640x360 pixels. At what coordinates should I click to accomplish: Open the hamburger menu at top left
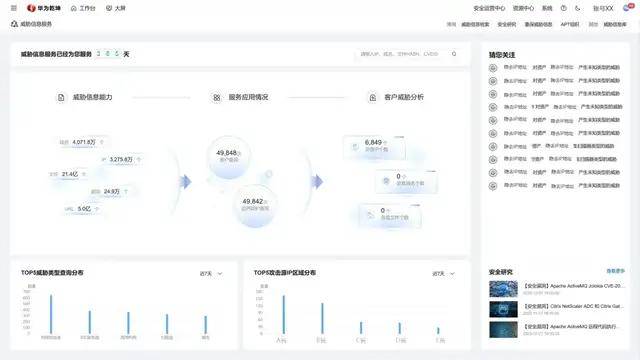click(x=14, y=8)
